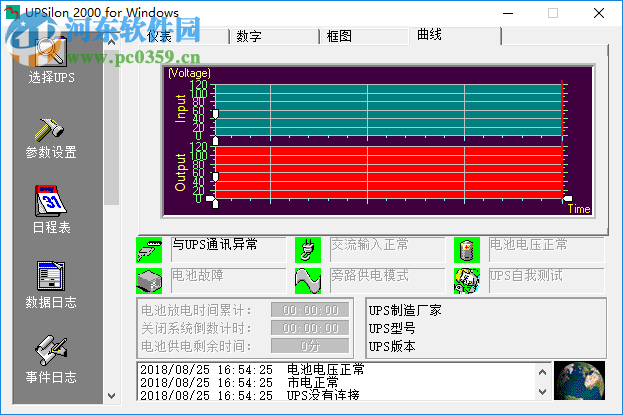
Task: Click the 电池故障 status field
Action: [x=228, y=281]
